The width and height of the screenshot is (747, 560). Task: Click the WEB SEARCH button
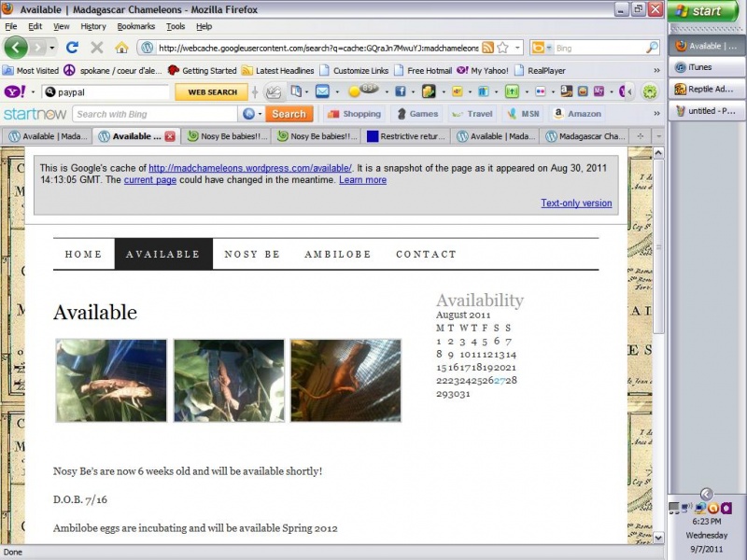tap(212, 91)
